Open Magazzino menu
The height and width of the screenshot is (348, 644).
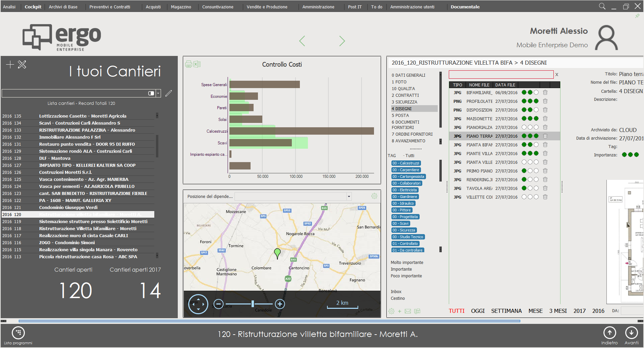[x=181, y=7]
